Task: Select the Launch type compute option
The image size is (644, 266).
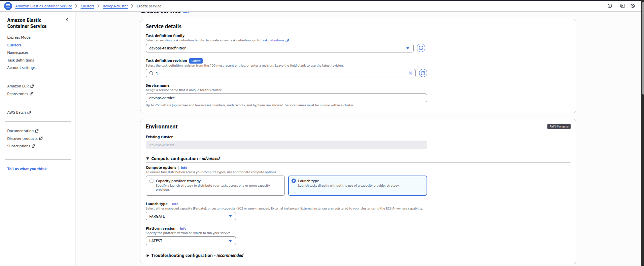Action: coord(358,186)
